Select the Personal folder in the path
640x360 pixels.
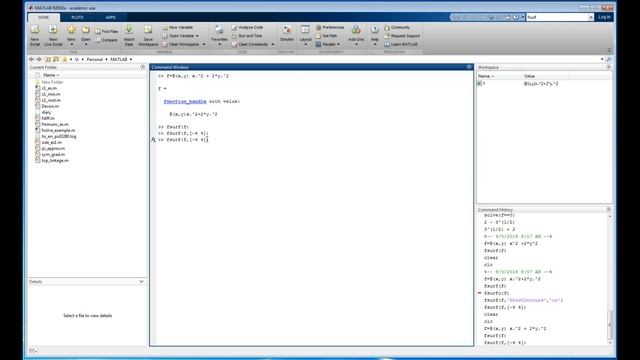(95, 60)
